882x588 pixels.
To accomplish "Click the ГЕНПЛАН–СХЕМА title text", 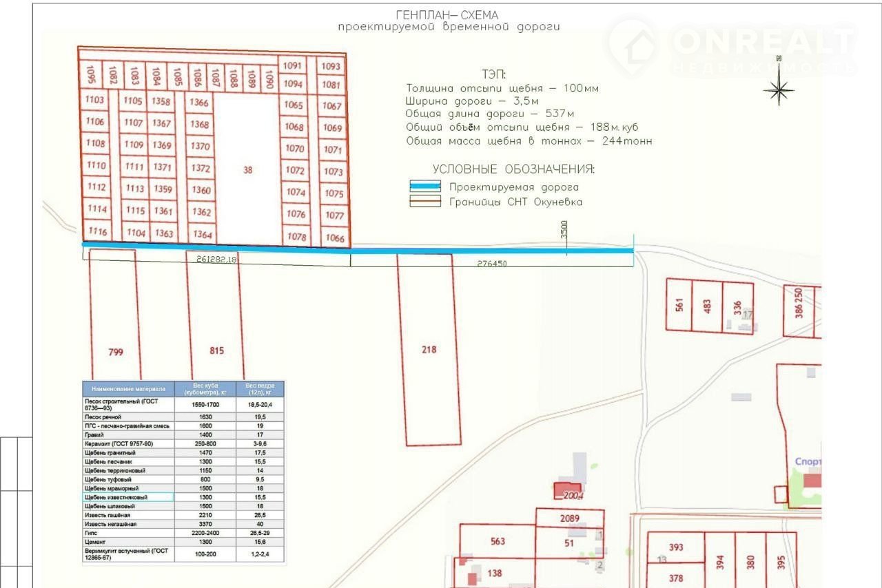I will pos(447,15).
